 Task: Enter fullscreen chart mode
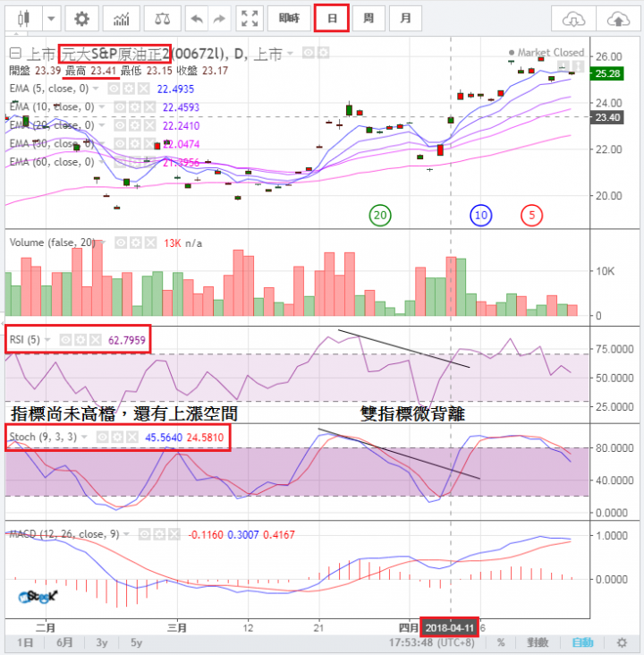[250, 19]
